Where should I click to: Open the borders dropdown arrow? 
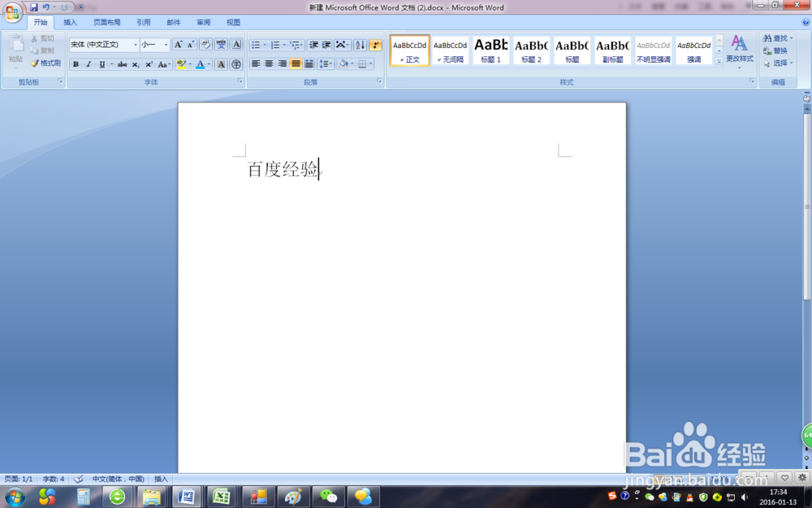(x=371, y=64)
